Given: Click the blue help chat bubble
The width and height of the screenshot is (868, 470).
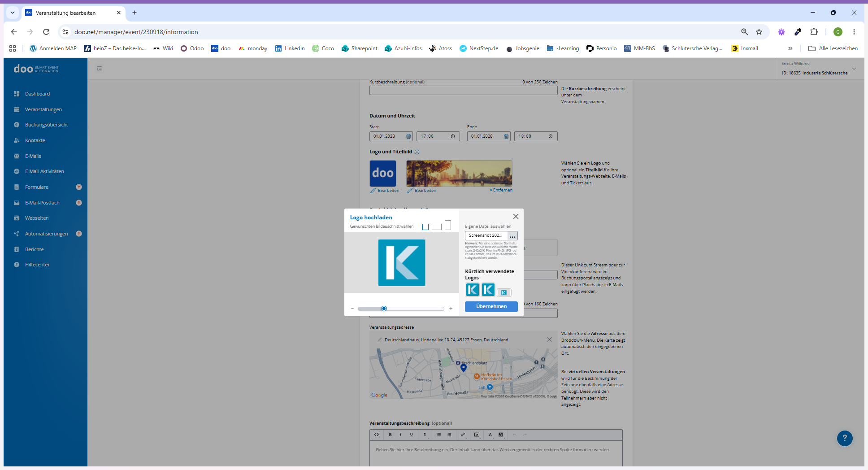Looking at the screenshot, I should click(x=845, y=438).
